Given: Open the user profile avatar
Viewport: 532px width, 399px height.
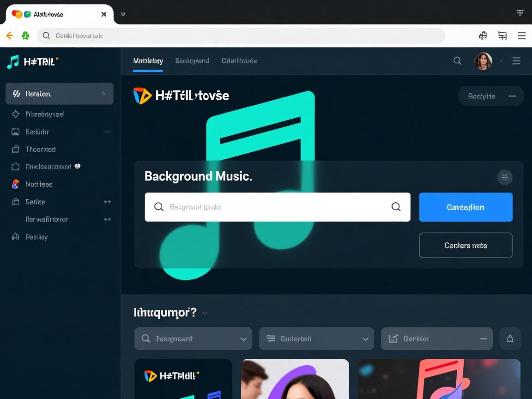Looking at the screenshot, I should click(483, 61).
